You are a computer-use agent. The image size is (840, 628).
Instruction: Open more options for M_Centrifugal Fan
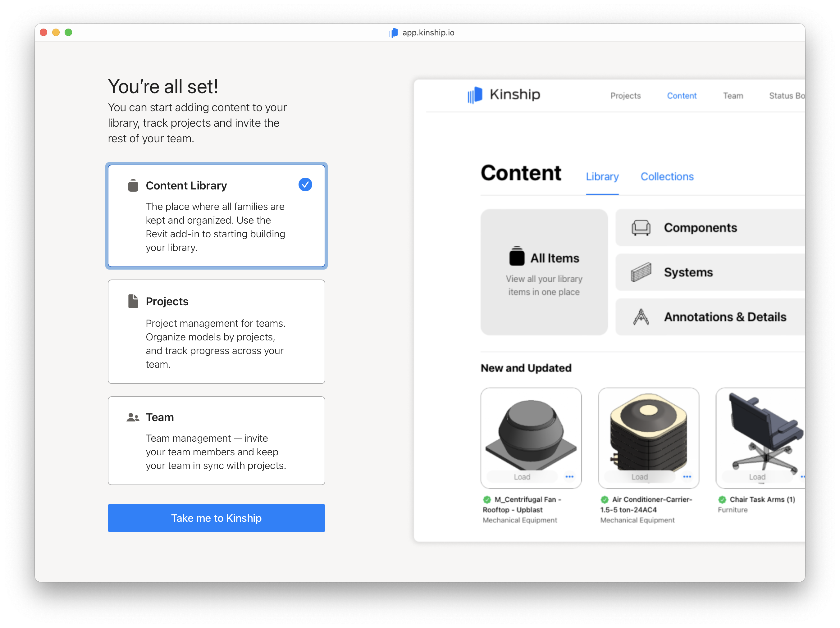(569, 476)
